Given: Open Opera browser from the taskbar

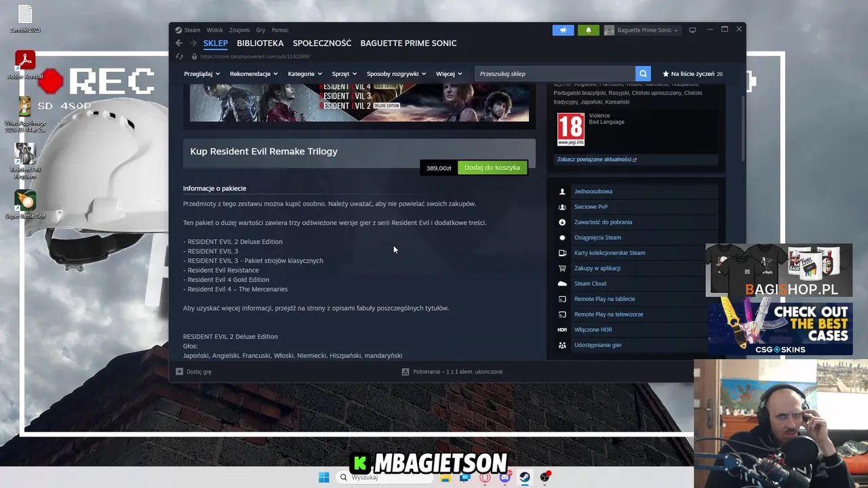Looking at the screenshot, I should [x=485, y=477].
